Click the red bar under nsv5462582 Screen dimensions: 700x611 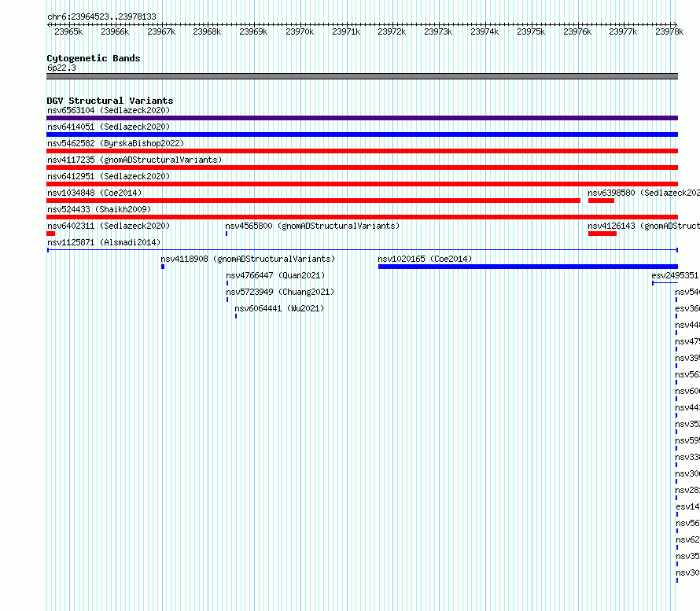pyautogui.click(x=362, y=151)
